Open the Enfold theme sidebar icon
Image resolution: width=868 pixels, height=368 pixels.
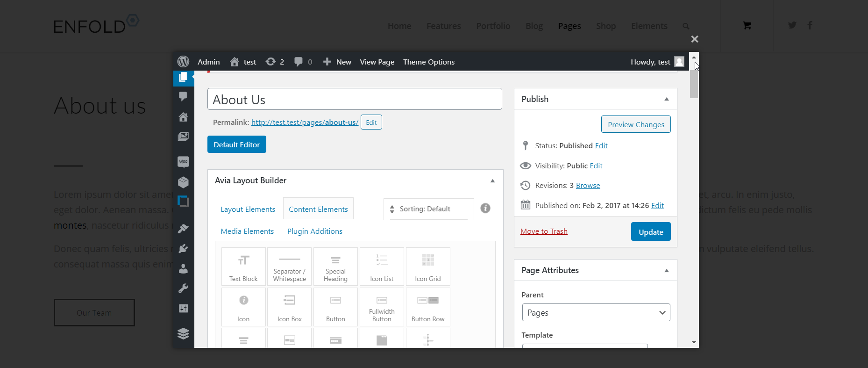(x=183, y=201)
